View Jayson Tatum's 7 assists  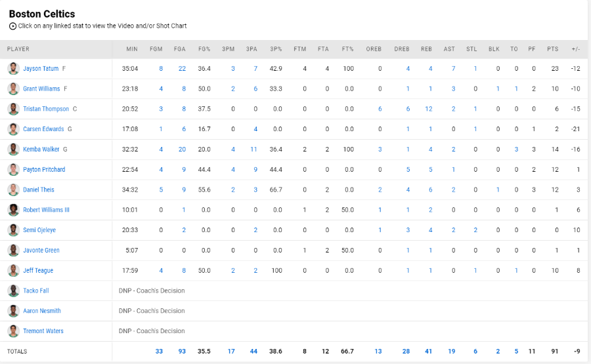click(x=453, y=68)
